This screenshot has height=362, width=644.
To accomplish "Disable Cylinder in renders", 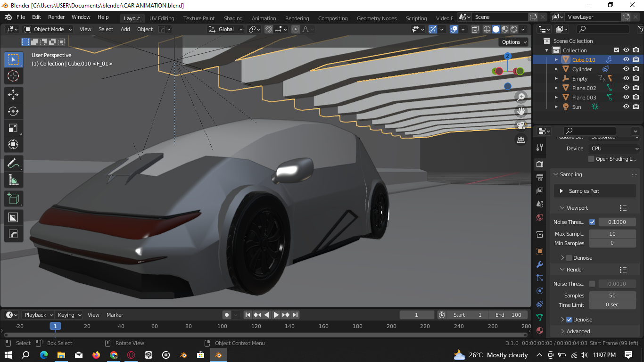I will (636, 69).
